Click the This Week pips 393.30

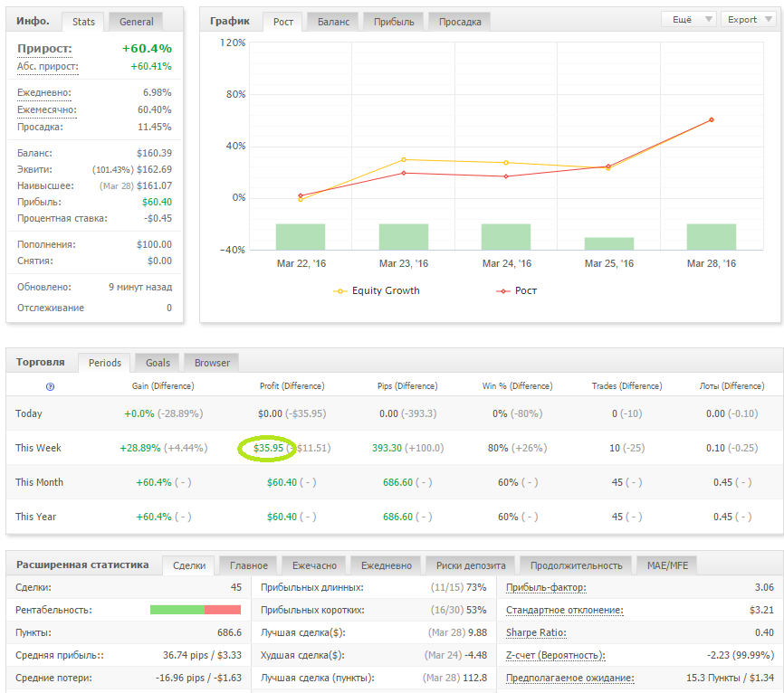coord(387,448)
